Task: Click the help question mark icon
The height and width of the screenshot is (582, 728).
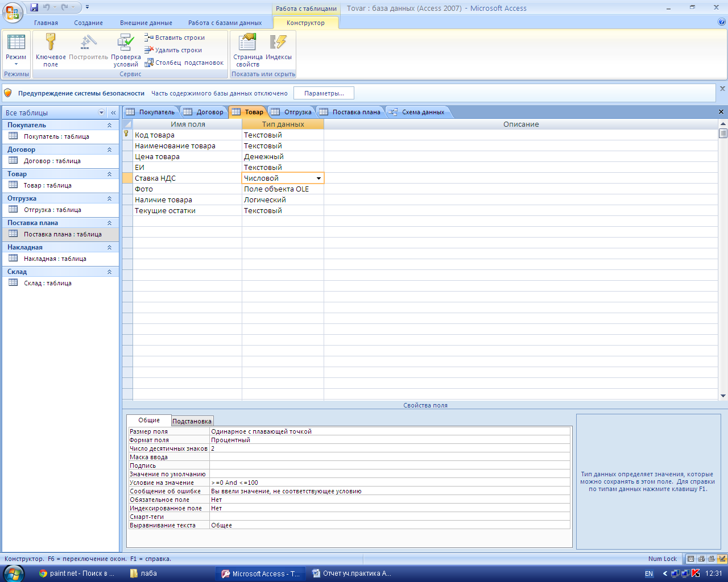Action: click(722, 22)
